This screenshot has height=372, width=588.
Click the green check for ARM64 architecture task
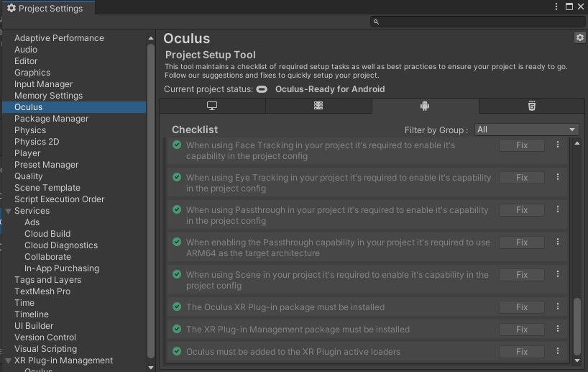(x=177, y=242)
